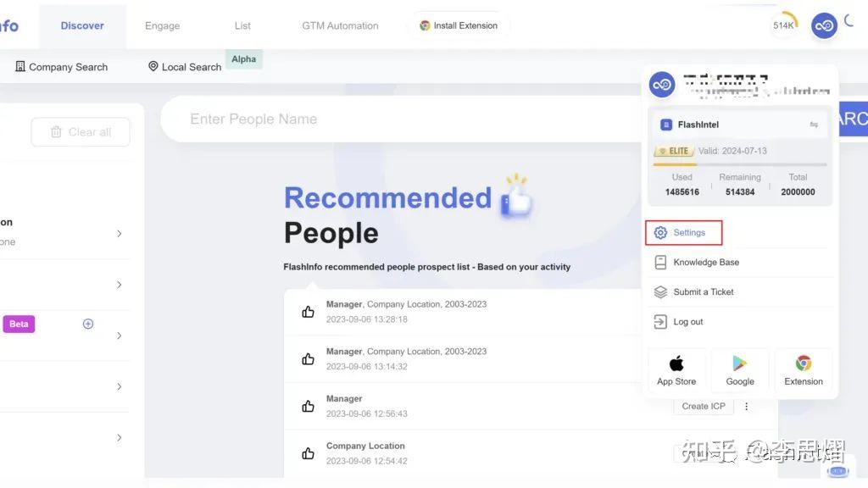The height and width of the screenshot is (488, 868).
Task: Click the FlashInfo circular logo avatar
Action: click(823, 25)
